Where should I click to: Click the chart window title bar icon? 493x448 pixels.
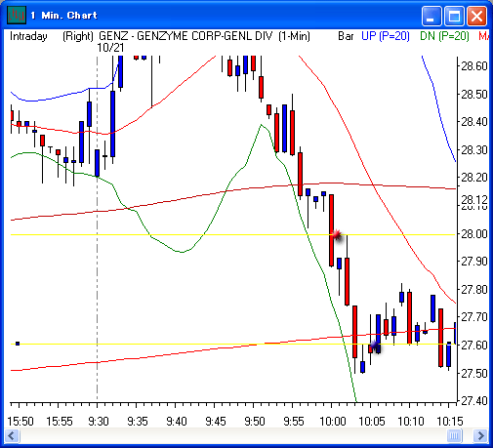(x=17, y=15)
